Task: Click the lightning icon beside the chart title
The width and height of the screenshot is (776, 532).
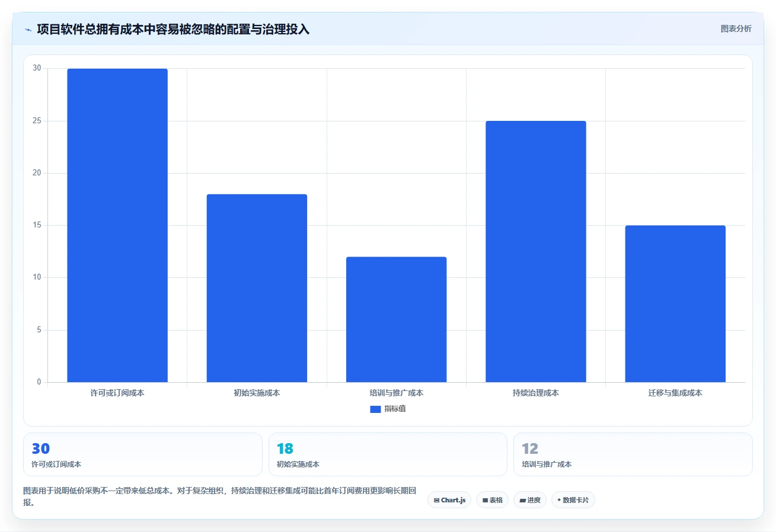Action: (x=28, y=30)
